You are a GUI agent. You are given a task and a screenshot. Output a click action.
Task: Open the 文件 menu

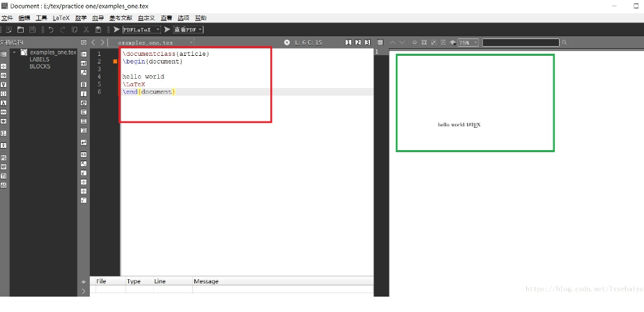click(x=7, y=18)
